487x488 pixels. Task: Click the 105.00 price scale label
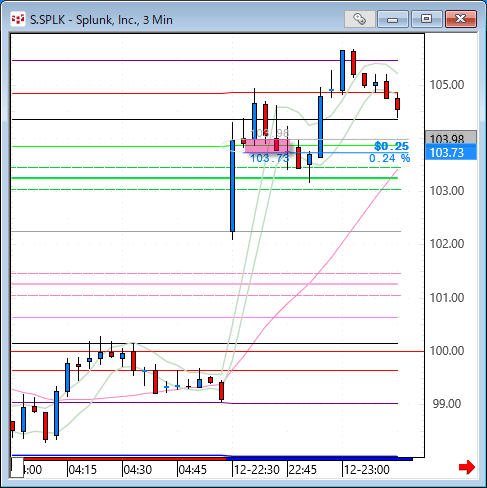447,85
